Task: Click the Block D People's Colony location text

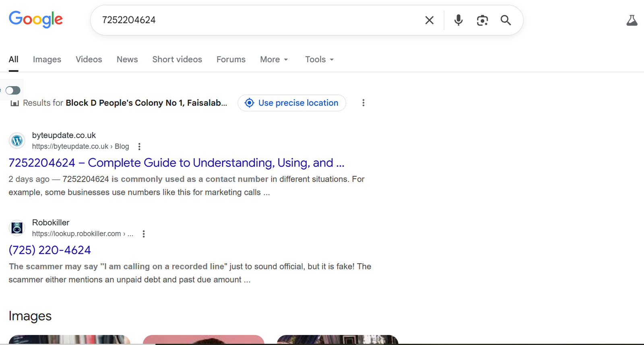Action: click(147, 103)
